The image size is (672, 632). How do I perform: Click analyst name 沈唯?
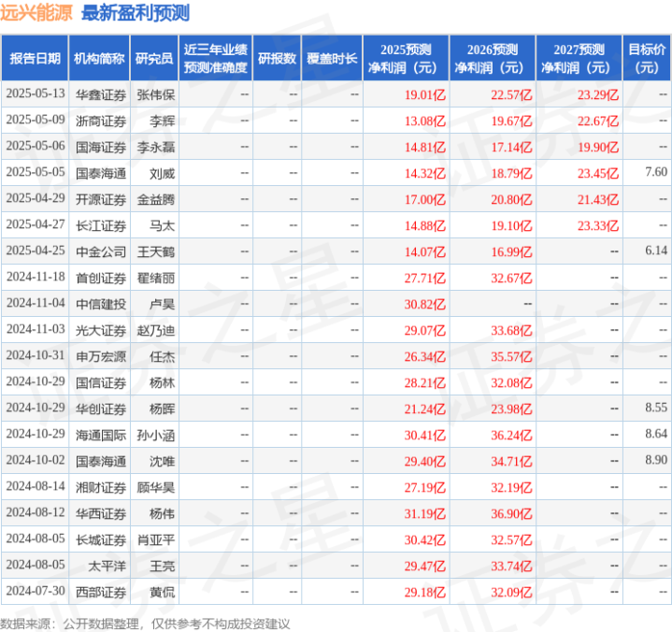pyautogui.click(x=163, y=461)
